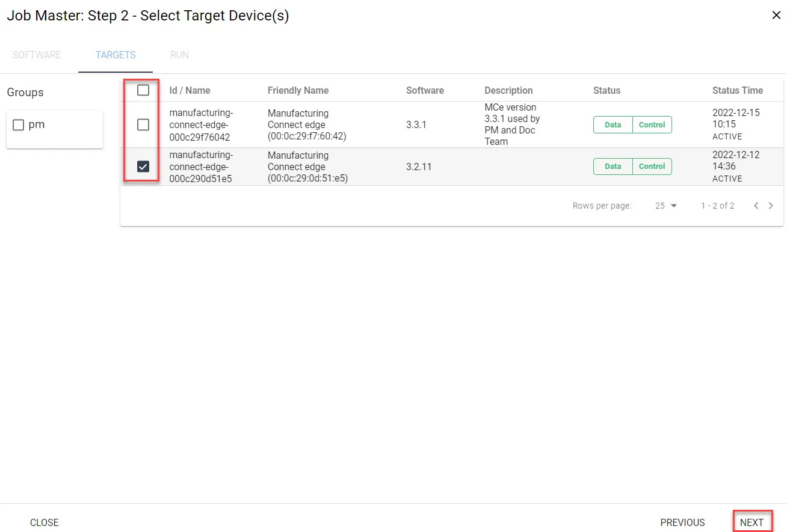This screenshot has height=532, width=787.
Task: Click the Groups heading
Action: pyautogui.click(x=25, y=93)
